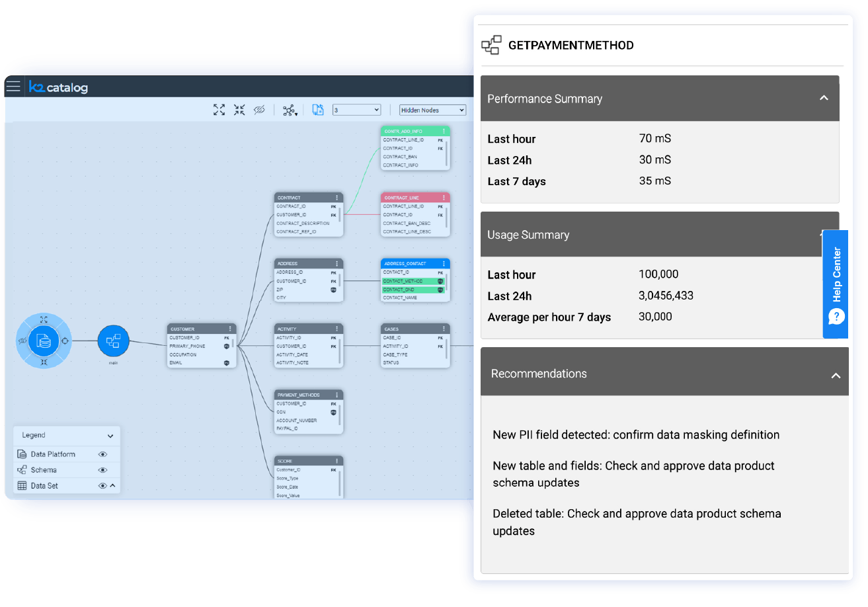Open the ADDRESS table options menu

pos(337,264)
